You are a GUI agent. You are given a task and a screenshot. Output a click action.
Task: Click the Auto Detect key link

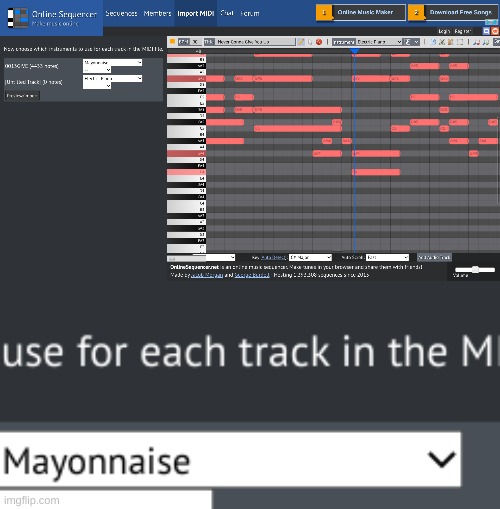pyautogui.click(x=273, y=257)
